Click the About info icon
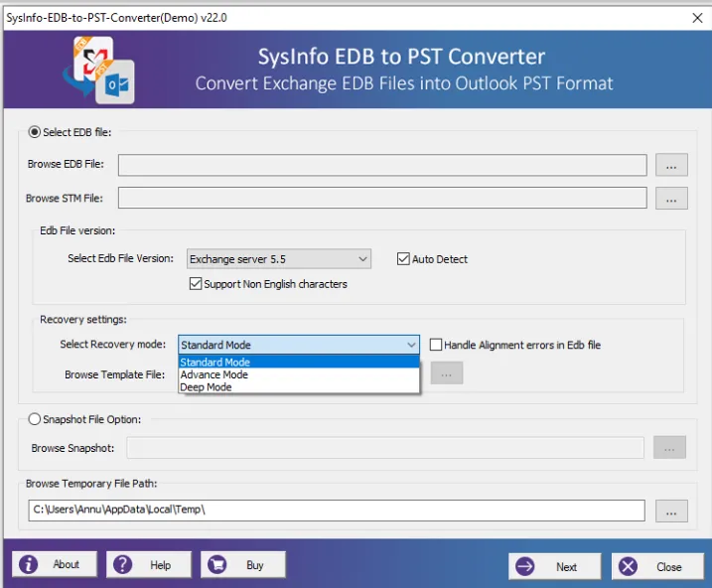This screenshot has height=588, width=712. point(30,564)
